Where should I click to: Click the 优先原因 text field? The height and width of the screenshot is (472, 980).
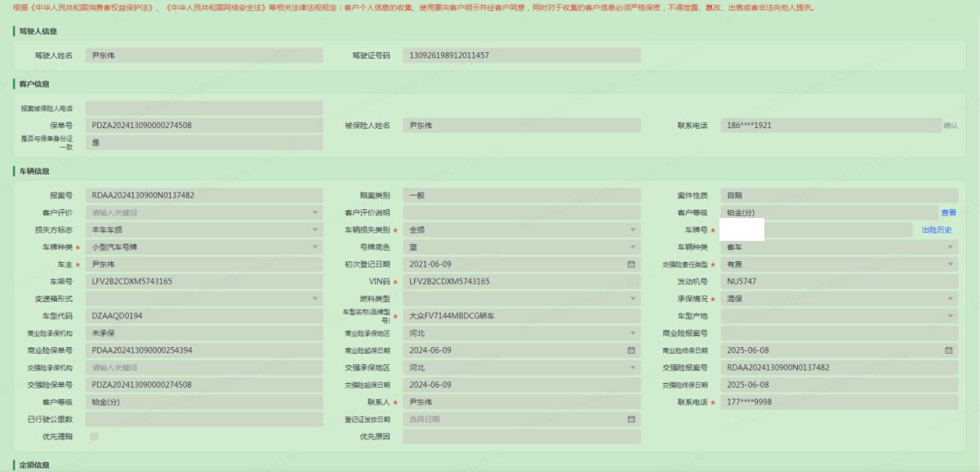[521, 436]
